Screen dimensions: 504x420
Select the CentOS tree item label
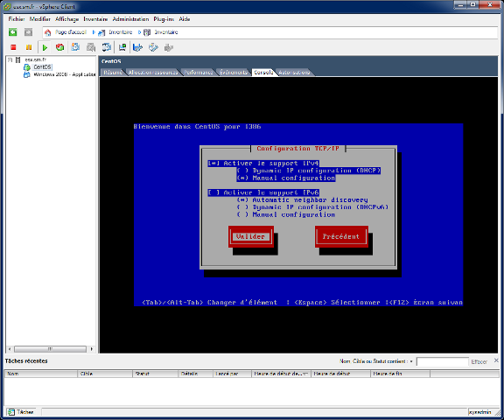coord(42,67)
